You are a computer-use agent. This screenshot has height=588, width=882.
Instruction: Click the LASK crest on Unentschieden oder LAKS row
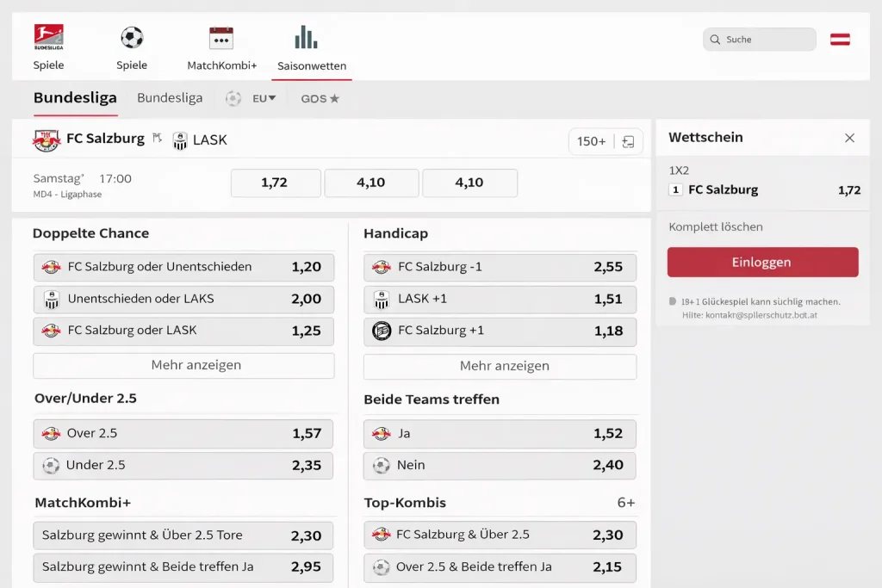[x=51, y=300]
